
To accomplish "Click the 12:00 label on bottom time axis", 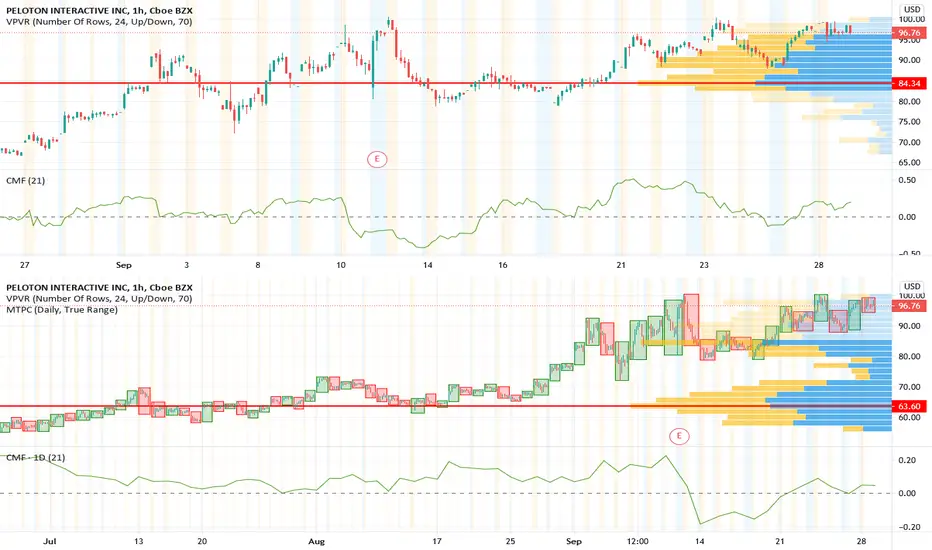I will 637,541.
